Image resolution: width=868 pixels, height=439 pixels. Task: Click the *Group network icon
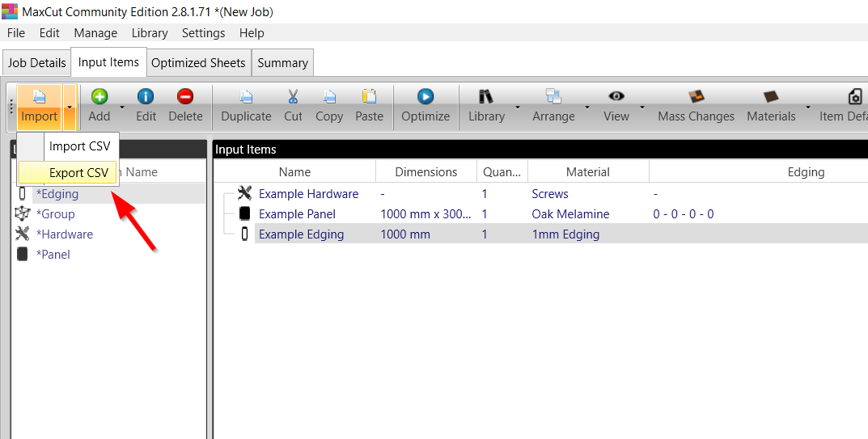coord(22,213)
